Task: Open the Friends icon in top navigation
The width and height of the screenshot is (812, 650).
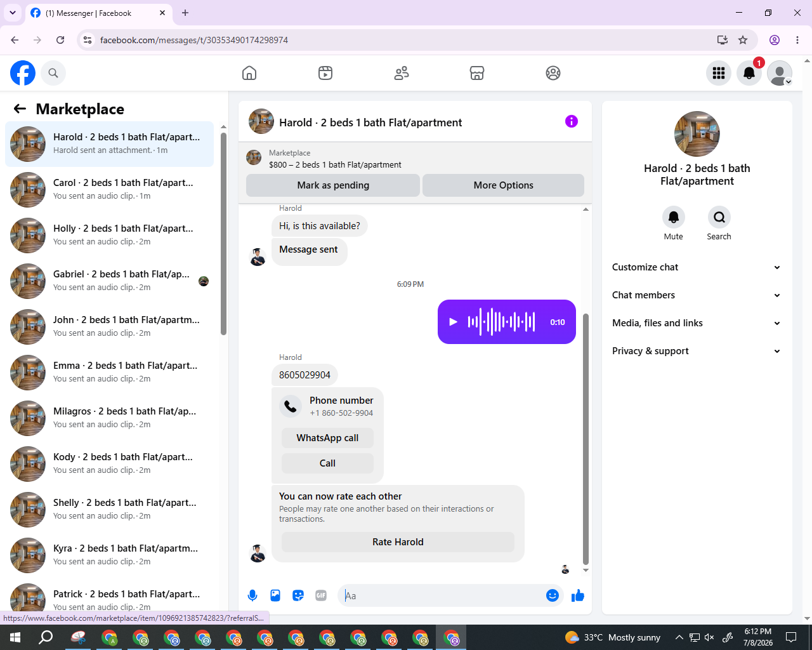Action: coord(402,73)
